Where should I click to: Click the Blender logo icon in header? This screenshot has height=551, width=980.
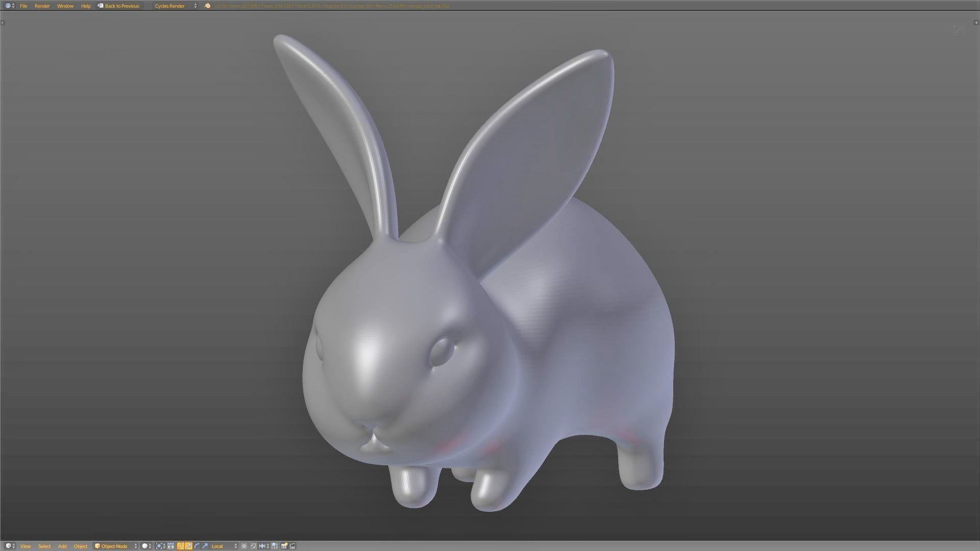pos(207,6)
